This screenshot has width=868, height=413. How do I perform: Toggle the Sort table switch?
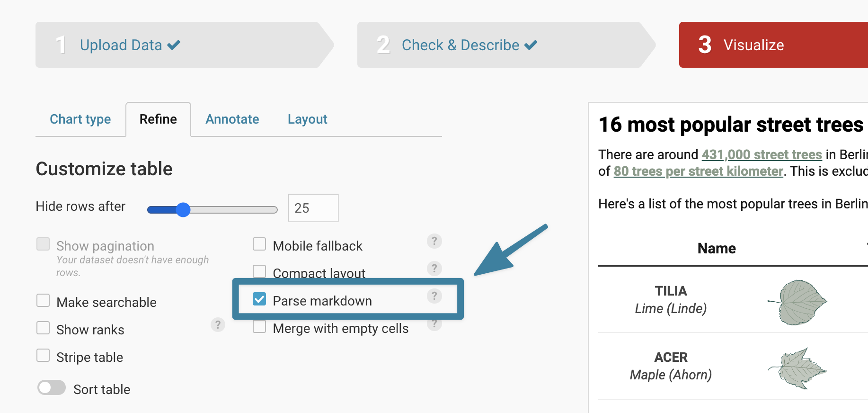[52, 387]
